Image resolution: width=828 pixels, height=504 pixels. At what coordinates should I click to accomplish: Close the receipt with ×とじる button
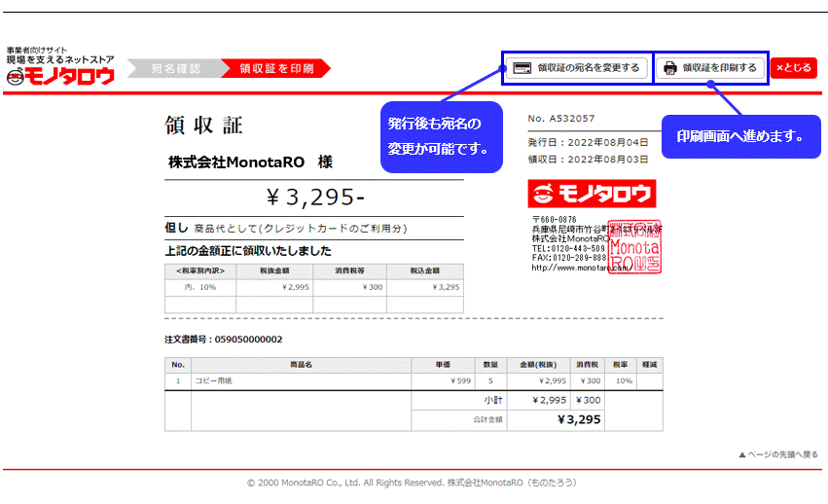tap(794, 68)
